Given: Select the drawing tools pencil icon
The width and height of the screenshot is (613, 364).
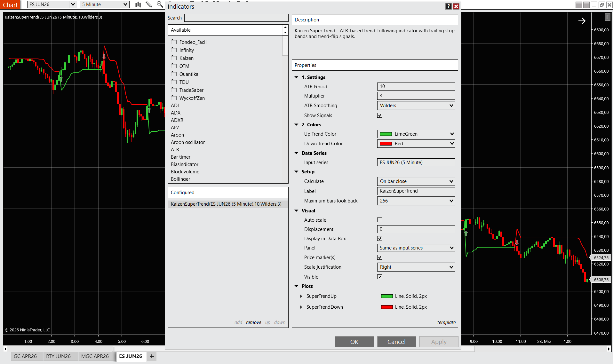Looking at the screenshot, I should coord(149,4).
